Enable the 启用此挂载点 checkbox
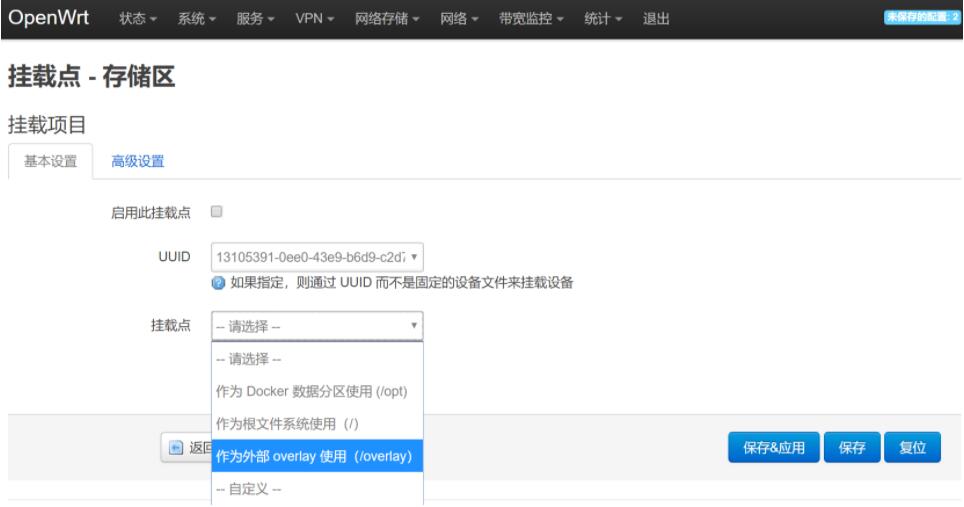The image size is (964, 507). click(x=216, y=212)
